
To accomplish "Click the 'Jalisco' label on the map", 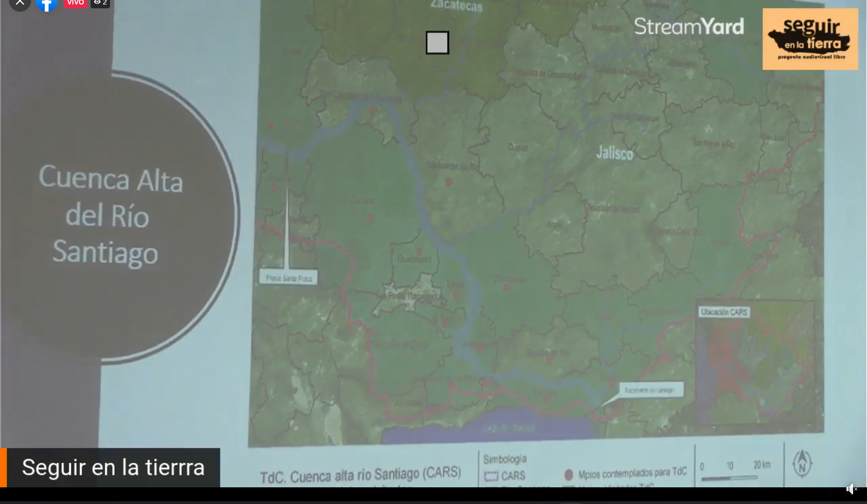I will [x=614, y=153].
